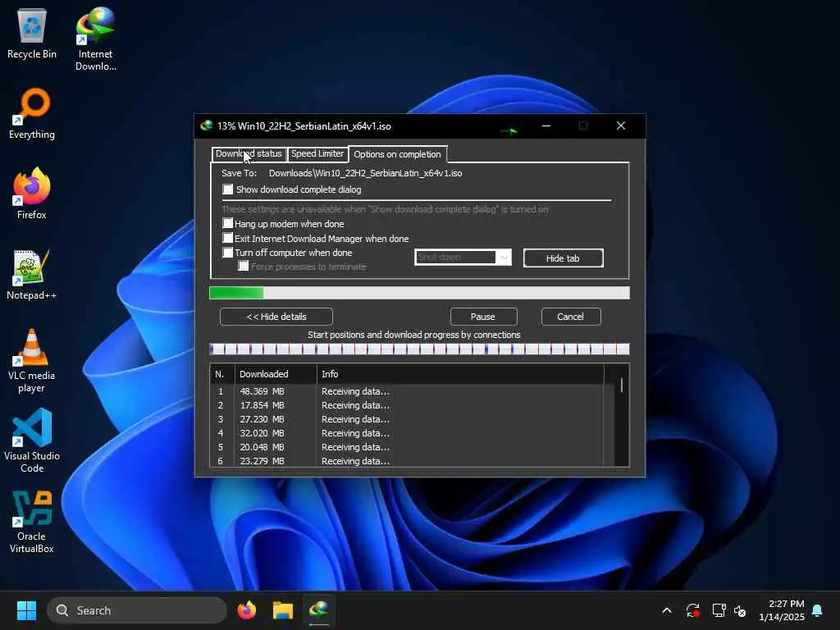Select the IDM taskbar icon
The image size is (840, 630).
[x=319, y=610]
